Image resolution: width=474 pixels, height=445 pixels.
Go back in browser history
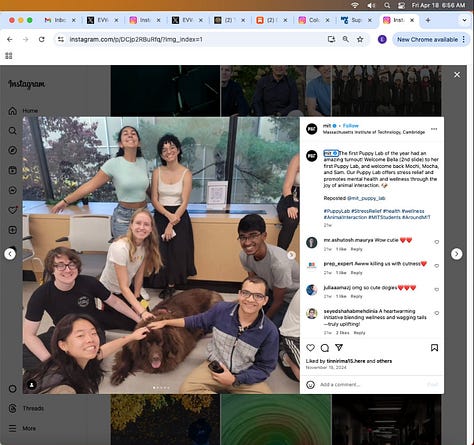[x=10, y=39]
